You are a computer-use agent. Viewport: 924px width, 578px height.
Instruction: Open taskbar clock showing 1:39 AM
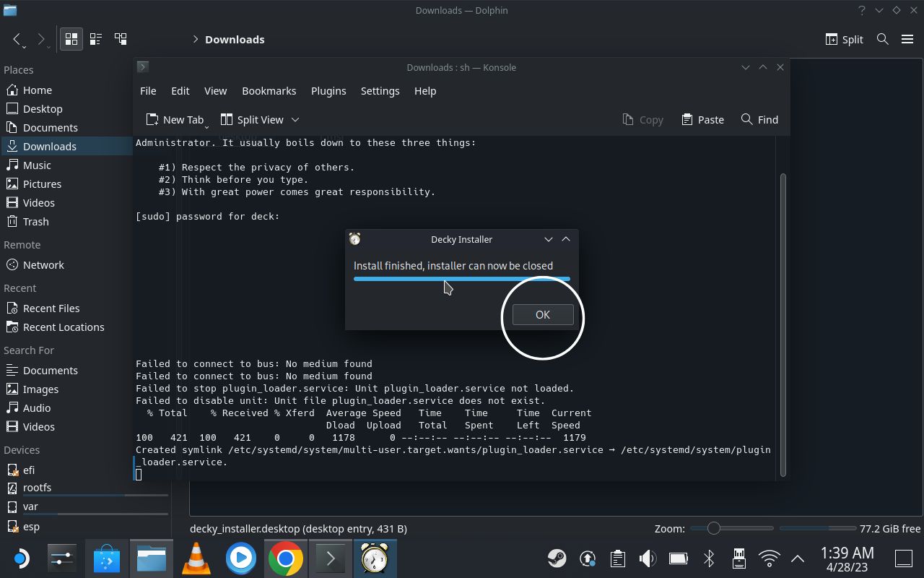[x=847, y=558]
